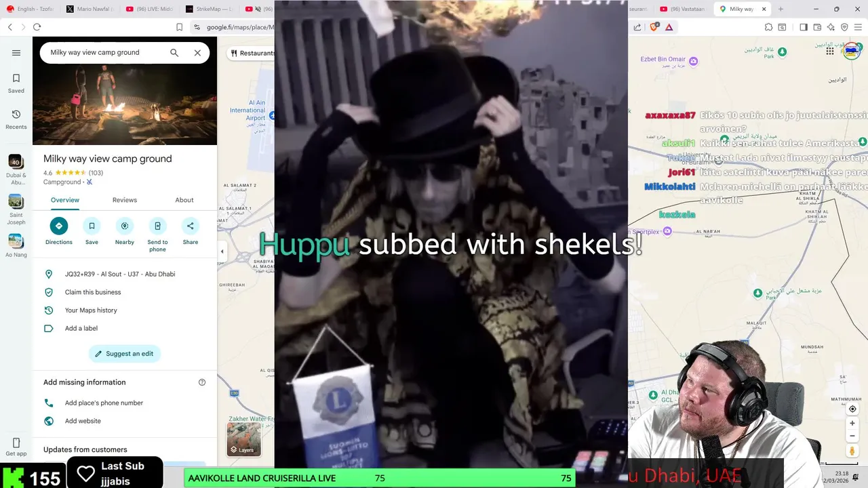Click Add website
Image resolution: width=868 pixels, height=488 pixels.
(x=125, y=421)
